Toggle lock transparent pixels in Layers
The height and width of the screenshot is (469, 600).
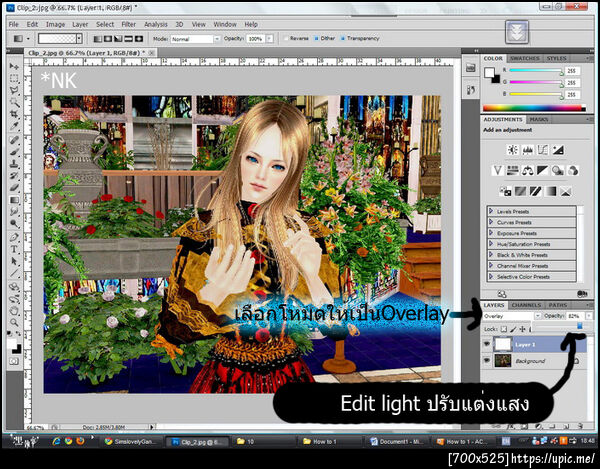coord(504,329)
